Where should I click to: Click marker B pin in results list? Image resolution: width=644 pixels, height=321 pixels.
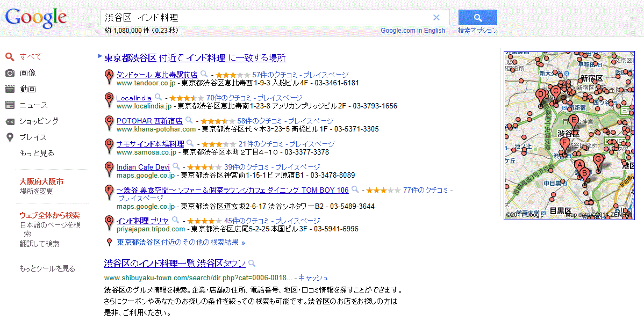pyautogui.click(x=109, y=100)
